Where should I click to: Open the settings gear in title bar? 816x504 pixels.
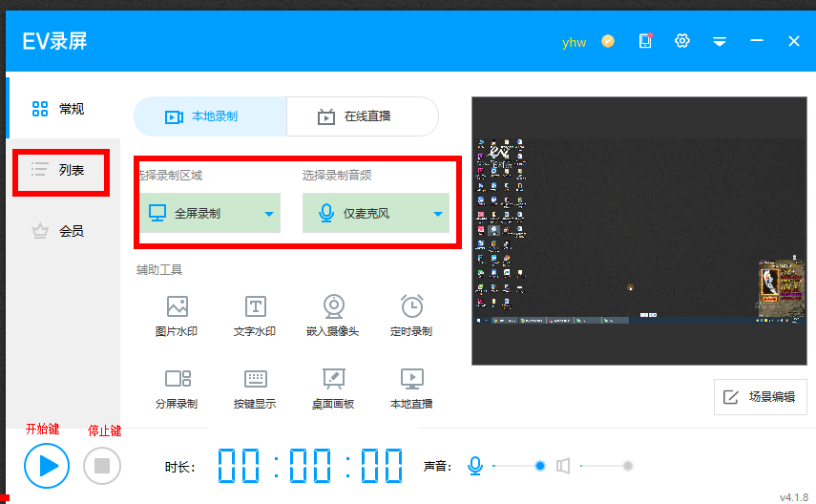682,41
